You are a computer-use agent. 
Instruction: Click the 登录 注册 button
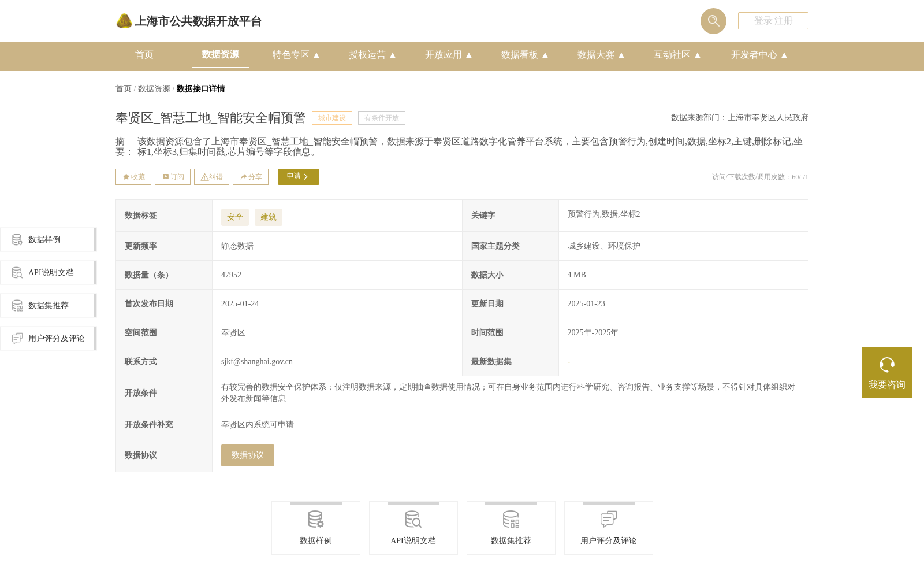pos(773,21)
